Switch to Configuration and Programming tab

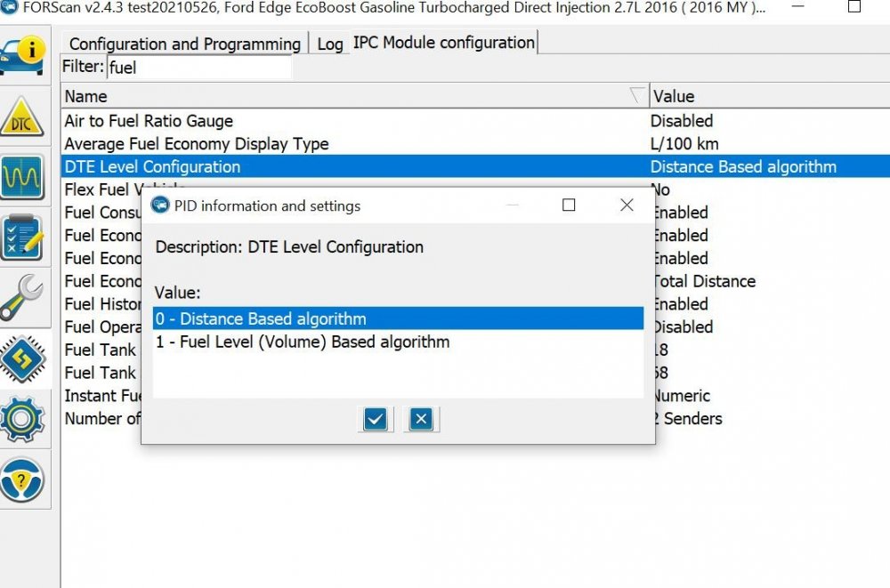point(185,44)
